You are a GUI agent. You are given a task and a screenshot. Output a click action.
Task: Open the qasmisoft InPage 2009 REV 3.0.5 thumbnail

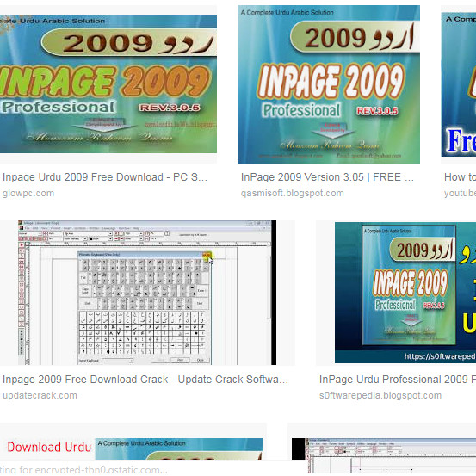(329, 84)
